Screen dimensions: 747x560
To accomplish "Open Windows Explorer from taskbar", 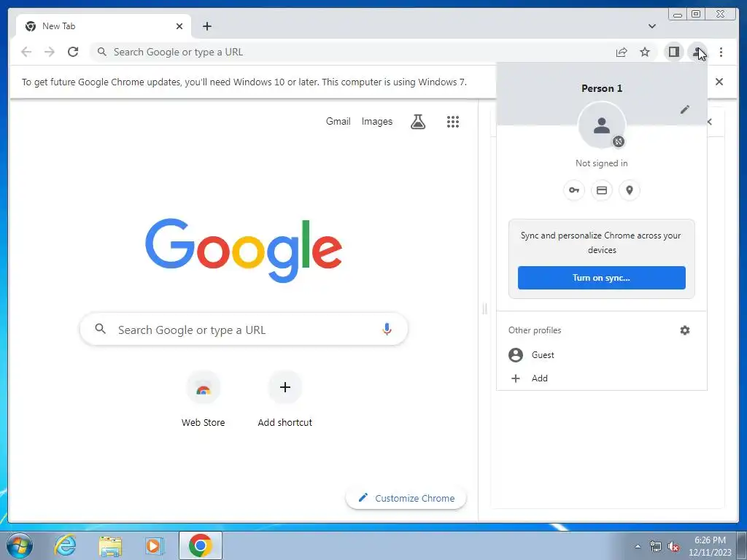I will [110, 545].
